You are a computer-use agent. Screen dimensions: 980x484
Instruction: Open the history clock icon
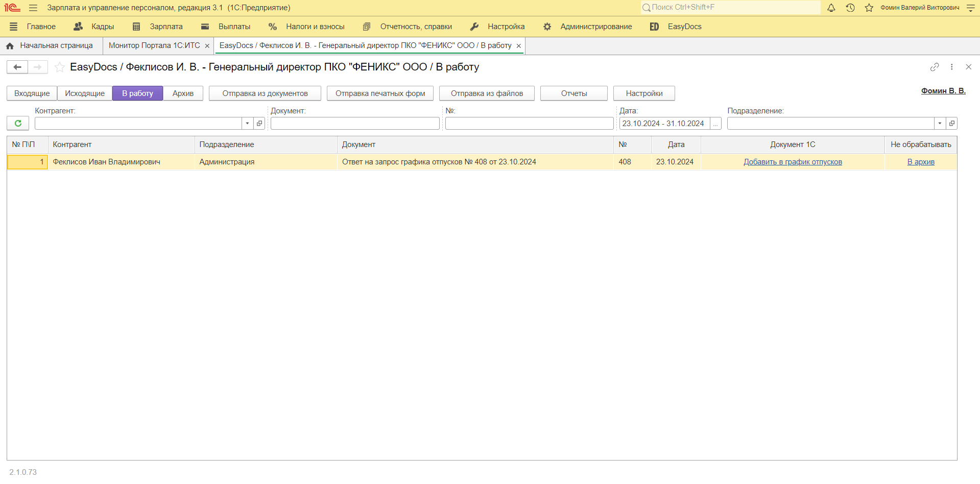pos(850,8)
